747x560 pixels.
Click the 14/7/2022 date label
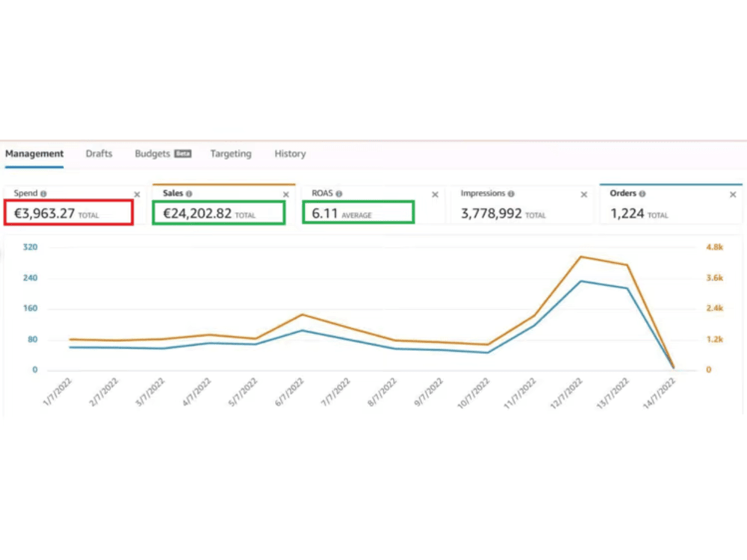click(x=660, y=393)
